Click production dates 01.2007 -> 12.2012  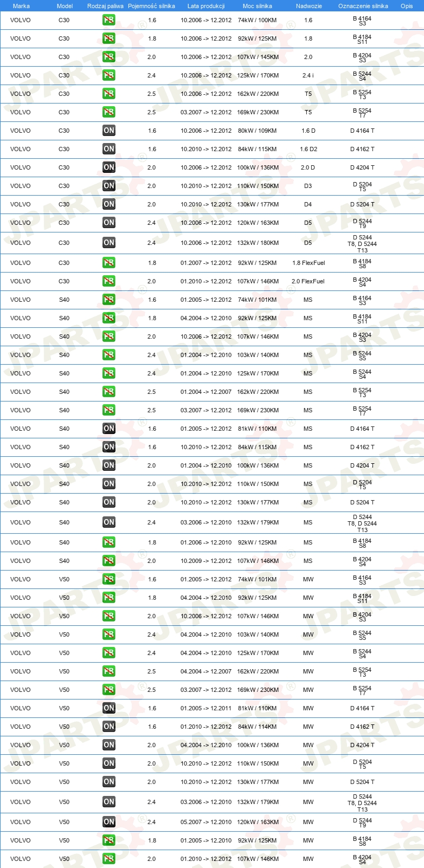point(206,263)
